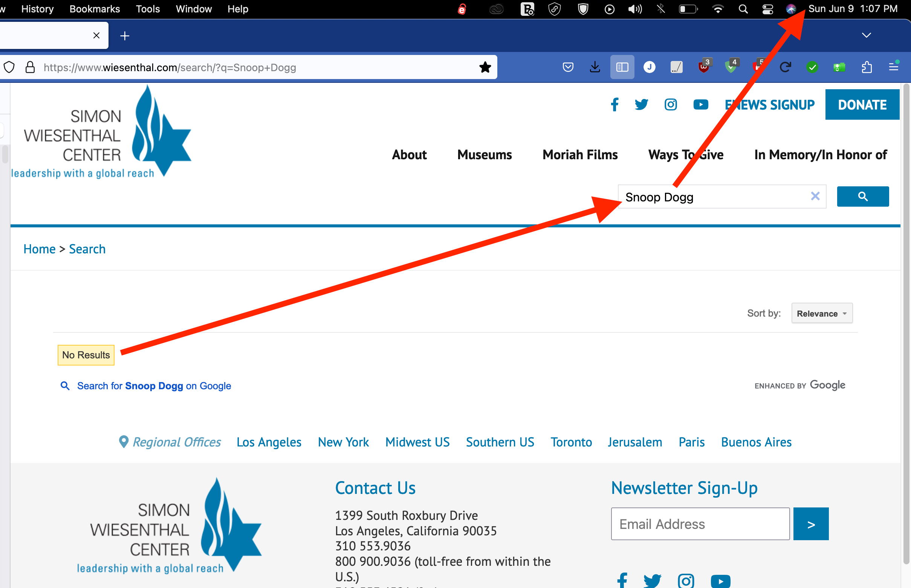Bookmark star in the address bar

pos(485,67)
